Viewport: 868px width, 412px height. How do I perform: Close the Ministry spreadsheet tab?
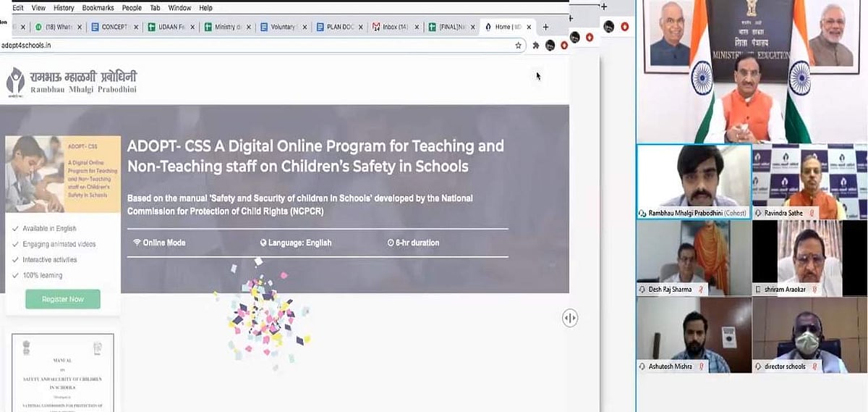(x=248, y=28)
